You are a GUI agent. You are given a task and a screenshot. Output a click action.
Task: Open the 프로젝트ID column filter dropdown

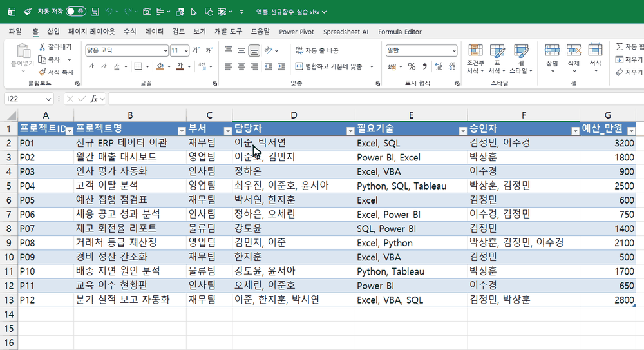70,131
